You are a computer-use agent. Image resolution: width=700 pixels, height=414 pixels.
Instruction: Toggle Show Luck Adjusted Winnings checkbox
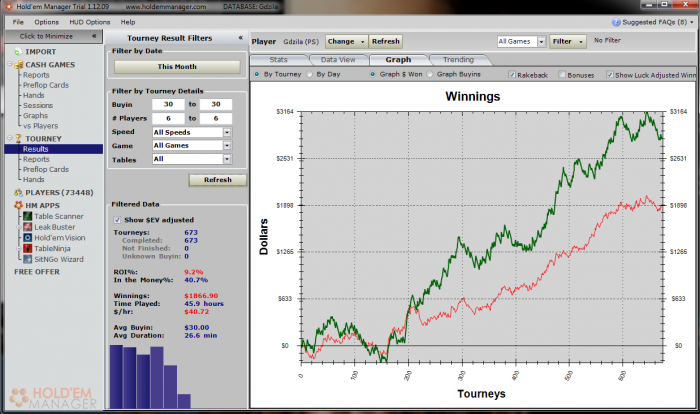pyautogui.click(x=610, y=75)
